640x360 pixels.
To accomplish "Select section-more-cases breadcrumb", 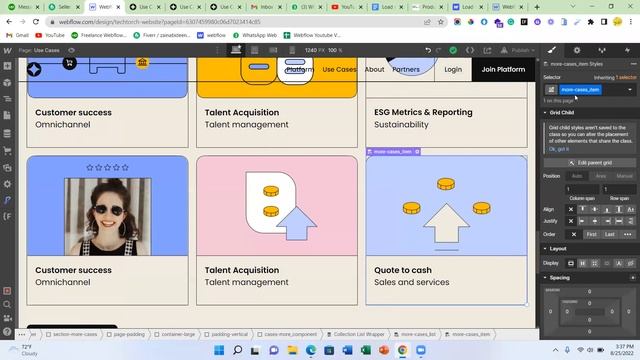I will pos(71,334).
